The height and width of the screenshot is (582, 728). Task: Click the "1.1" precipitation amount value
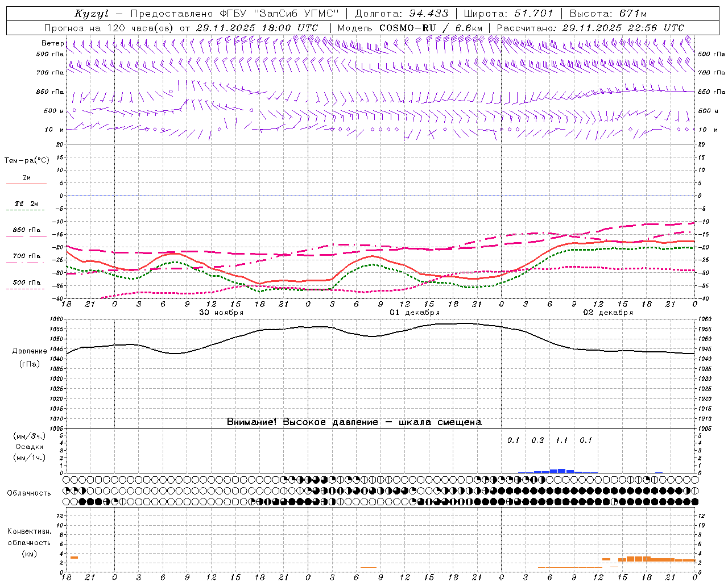(x=561, y=440)
